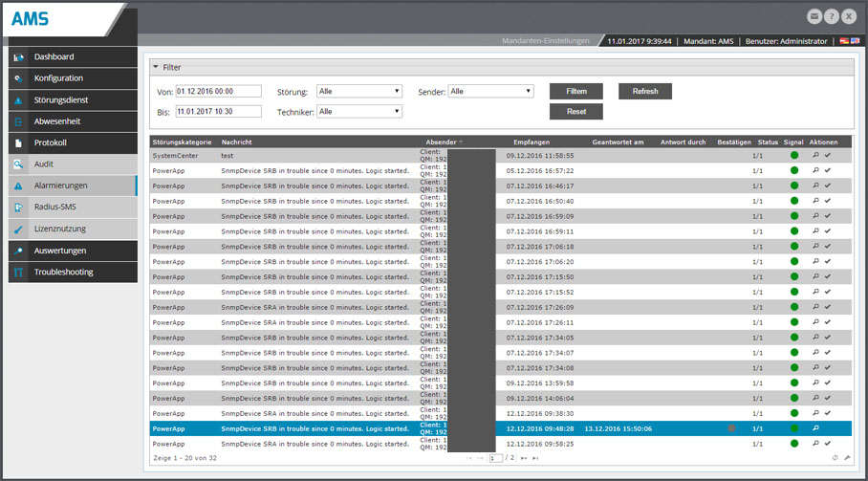
Task: Open help with the question mark icon
Action: click(832, 16)
